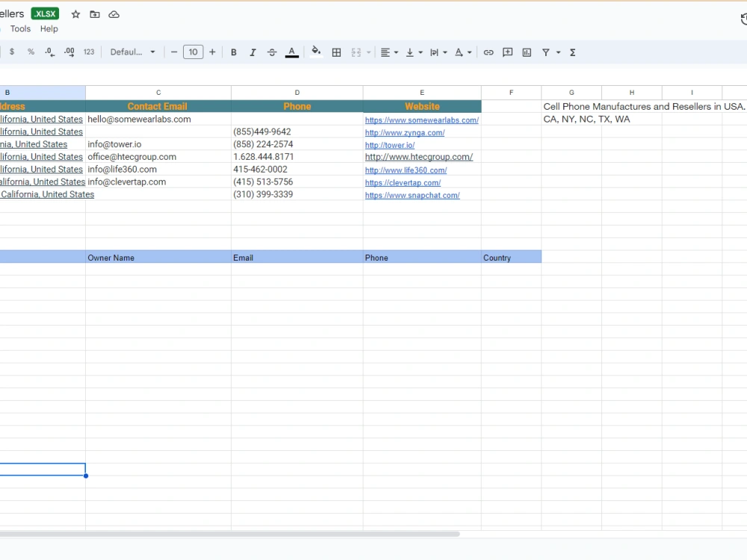Select the Owner Name header cell
The image size is (747, 560).
[158, 257]
